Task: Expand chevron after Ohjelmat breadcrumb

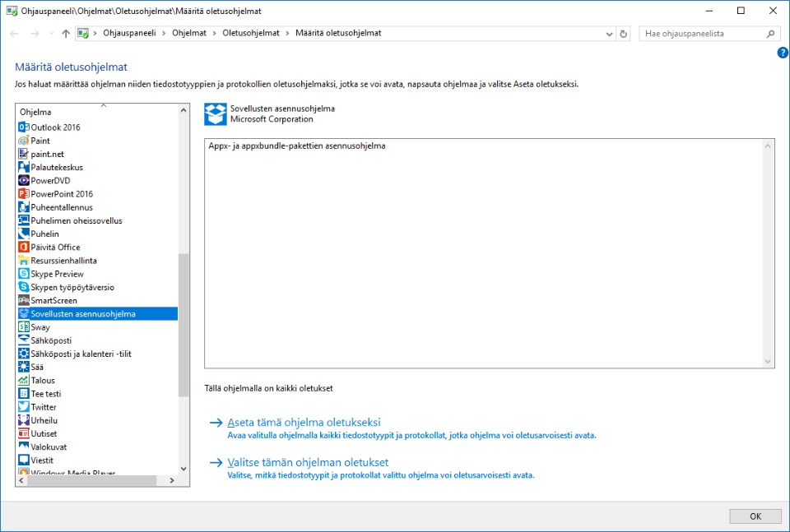Action: tap(214, 33)
